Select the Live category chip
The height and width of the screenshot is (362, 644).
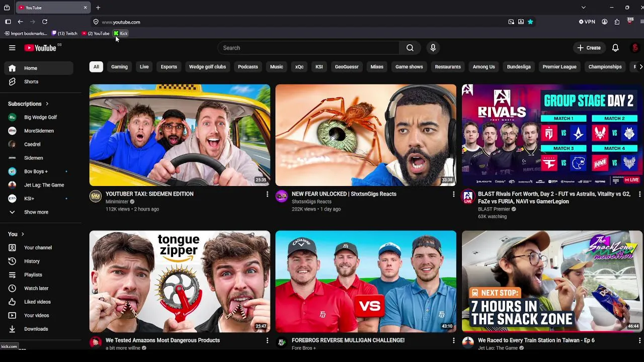pos(144,66)
